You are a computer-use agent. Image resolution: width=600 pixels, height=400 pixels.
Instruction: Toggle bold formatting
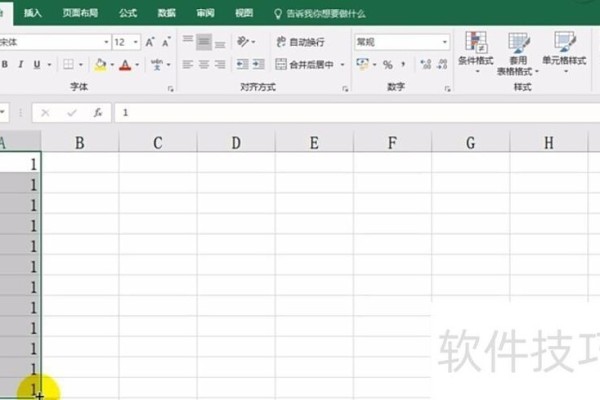pyautogui.click(x=5, y=64)
